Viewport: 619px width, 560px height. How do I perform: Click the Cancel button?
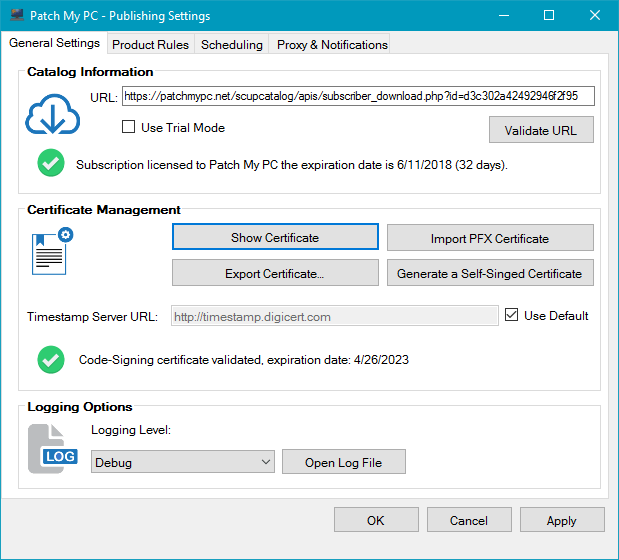(x=469, y=520)
